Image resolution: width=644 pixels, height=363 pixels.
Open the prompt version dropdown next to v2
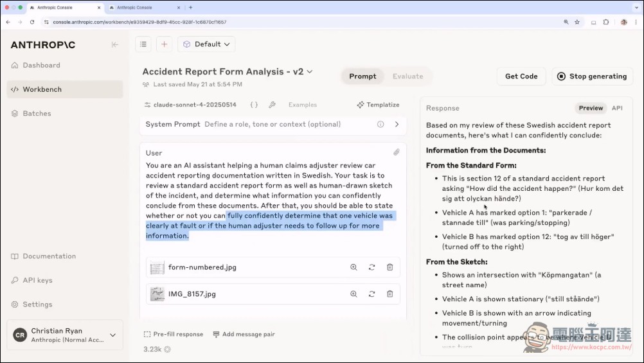310,72
